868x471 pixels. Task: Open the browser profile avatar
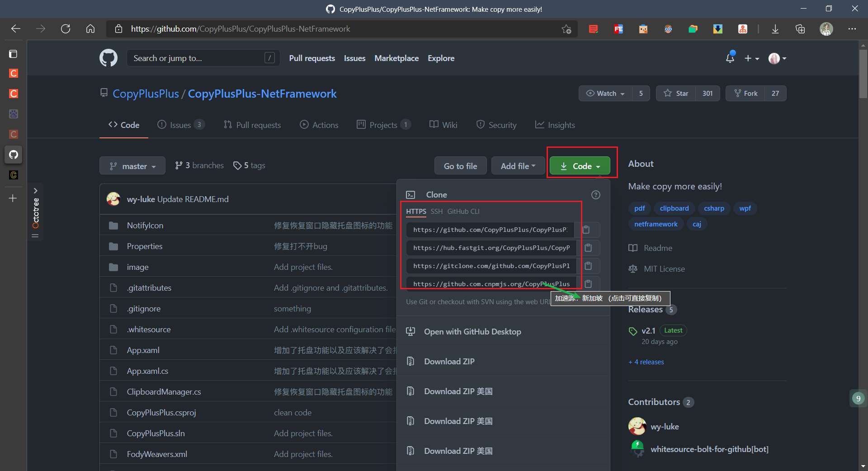tap(826, 29)
